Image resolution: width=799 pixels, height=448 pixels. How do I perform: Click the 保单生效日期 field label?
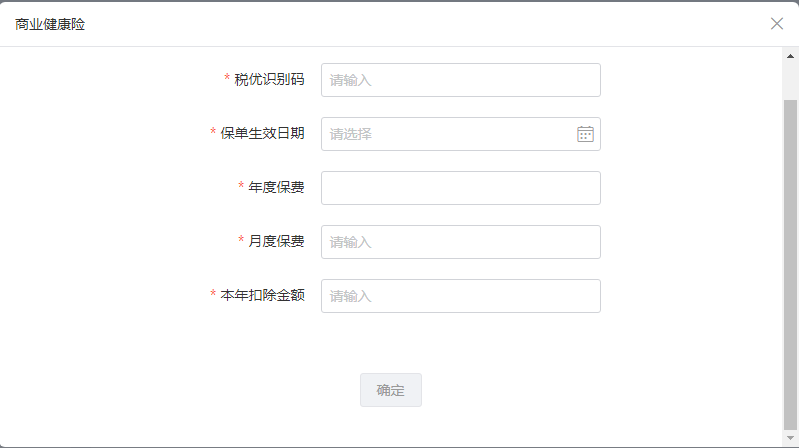262,134
